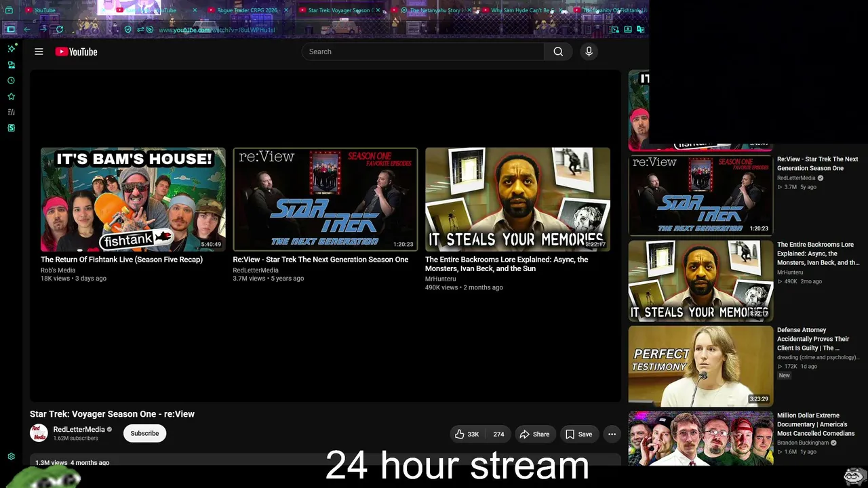Subscribe to RedLetterMedia

click(144, 433)
